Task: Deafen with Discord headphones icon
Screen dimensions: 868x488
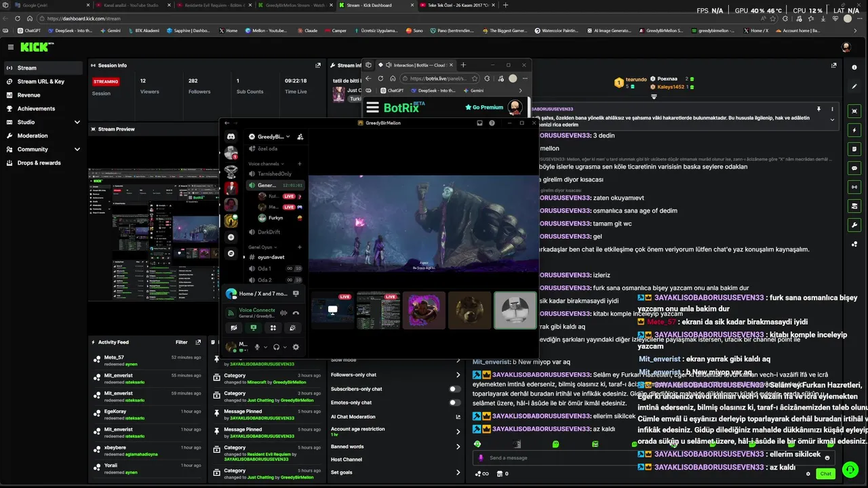Action: (276, 347)
